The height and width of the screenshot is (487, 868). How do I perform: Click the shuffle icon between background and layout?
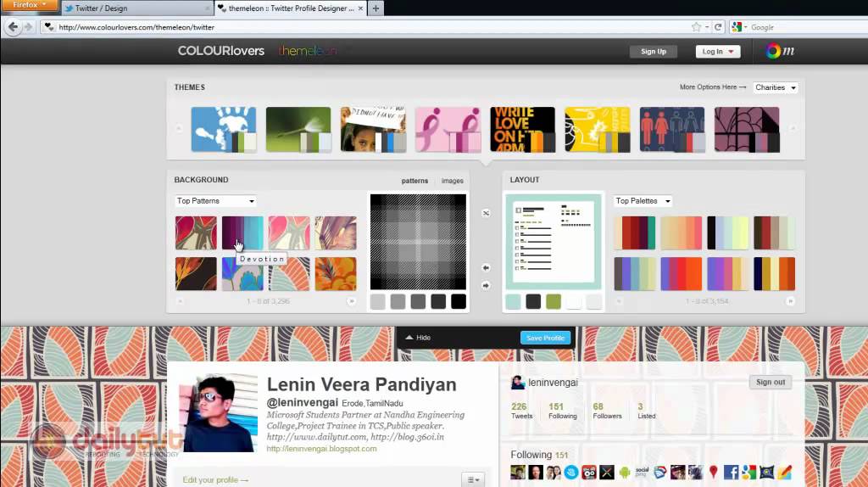point(486,213)
